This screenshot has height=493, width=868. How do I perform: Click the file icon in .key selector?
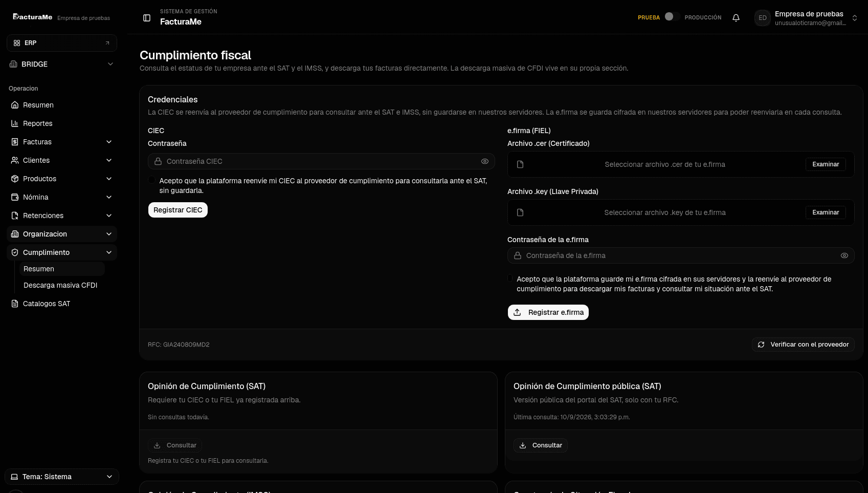tap(520, 212)
